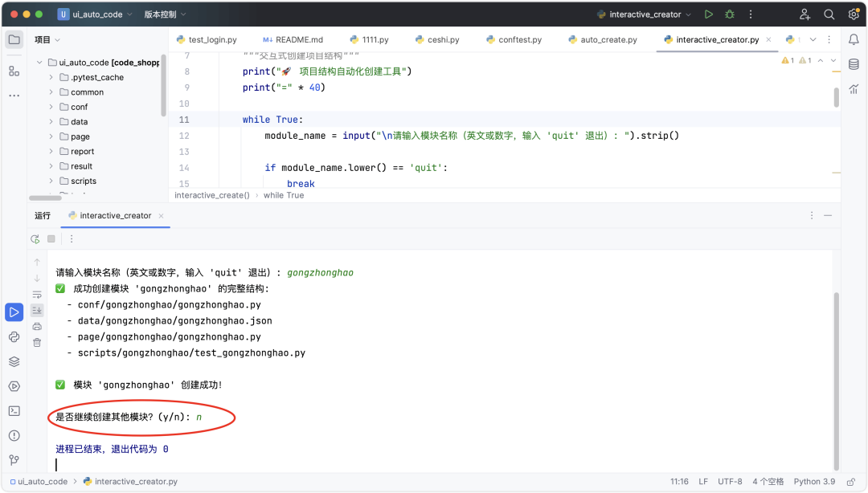
Task: Switch to the auto_create.py tab
Action: click(603, 40)
